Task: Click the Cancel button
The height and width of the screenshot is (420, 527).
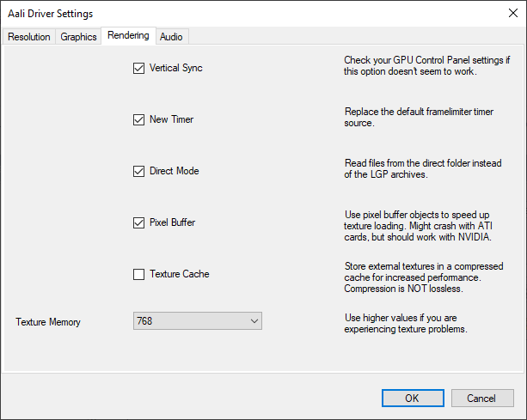Action: pos(482,399)
